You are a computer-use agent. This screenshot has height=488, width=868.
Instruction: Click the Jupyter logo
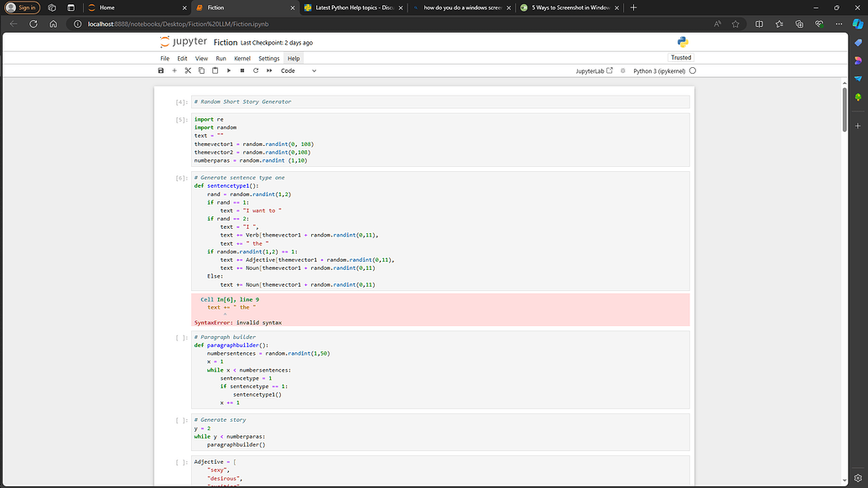pos(183,41)
